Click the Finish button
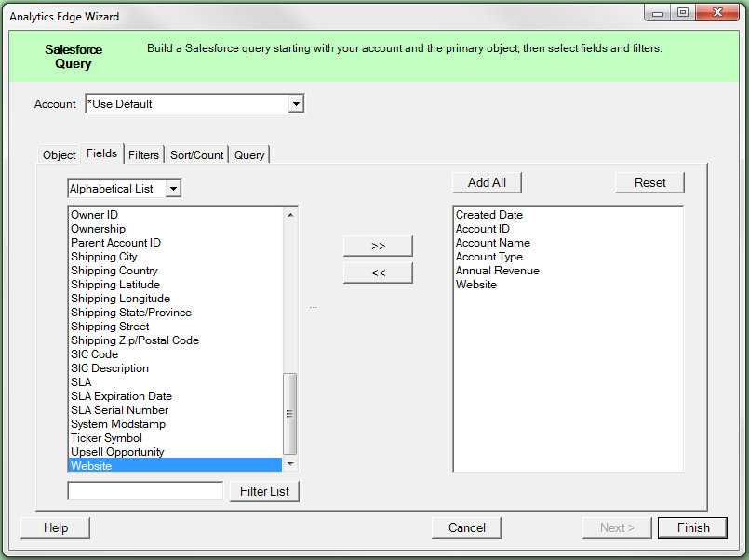 [692, 527]
